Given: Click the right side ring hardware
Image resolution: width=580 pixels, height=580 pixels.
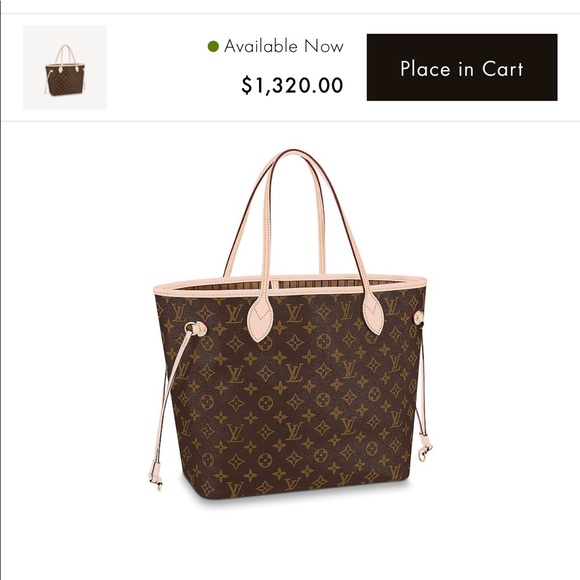Looking at the screenshot, I should pyautogui.click(x=418, y=318).
